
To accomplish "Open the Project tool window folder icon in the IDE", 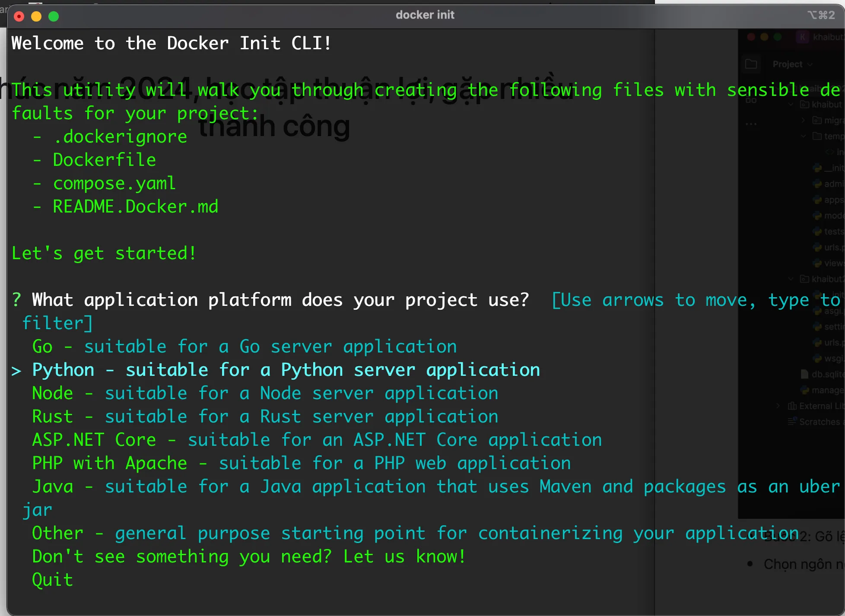I will tap(751, 64).
